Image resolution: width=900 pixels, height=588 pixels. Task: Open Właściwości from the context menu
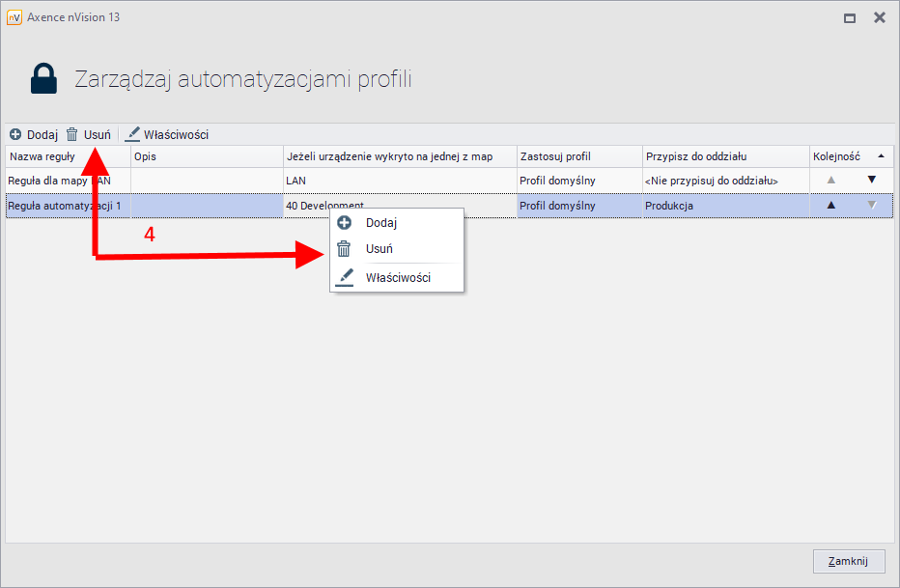point(397,277)
